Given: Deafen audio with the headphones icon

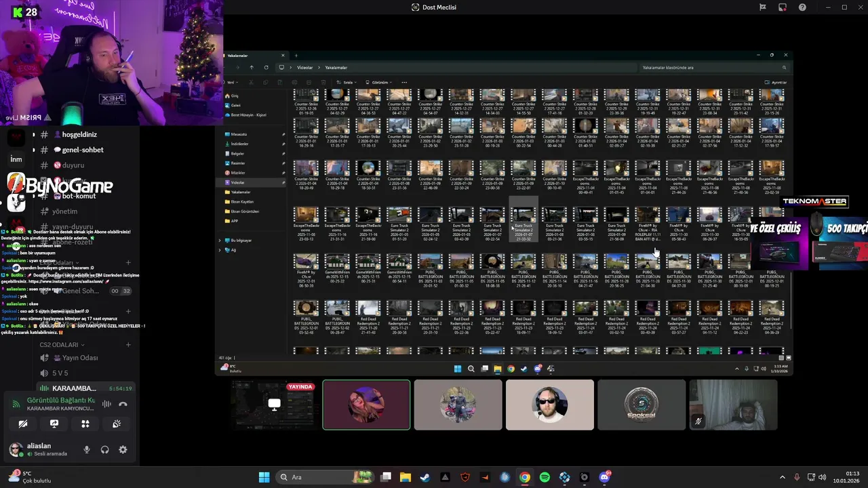Looking at the screenshot, I should click(x=104, y=449).
